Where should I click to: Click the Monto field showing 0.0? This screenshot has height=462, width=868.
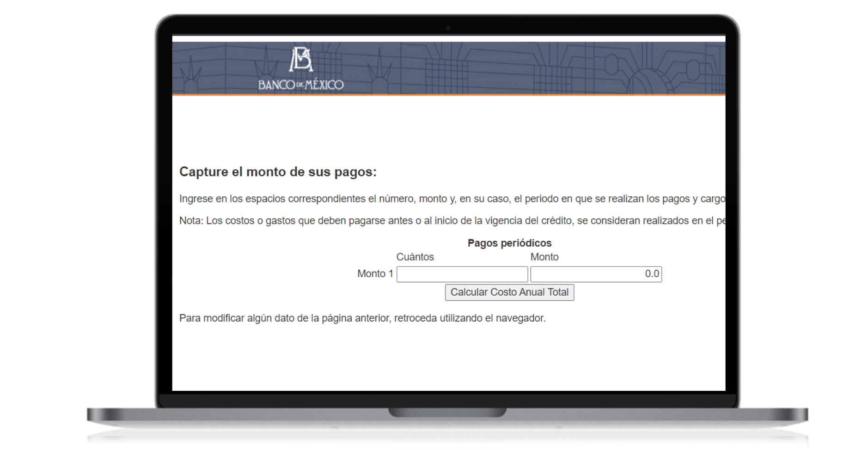pyautogui.click(x=596, y=274)
